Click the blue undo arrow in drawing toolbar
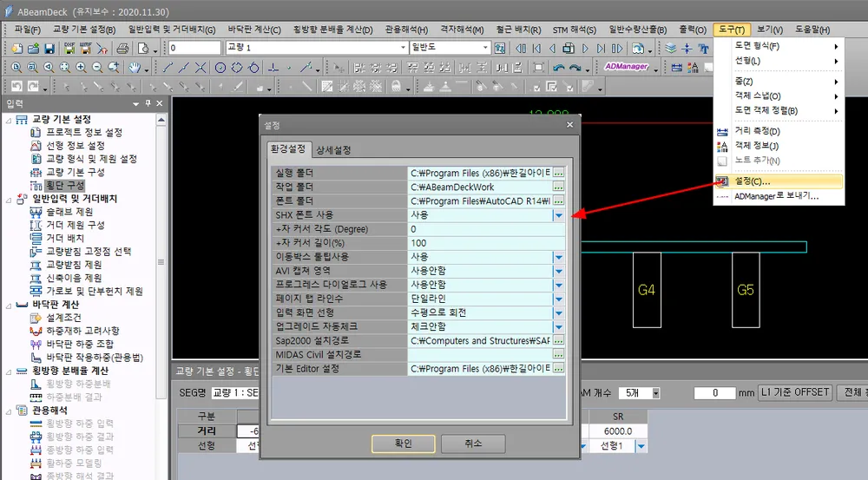 [x=558, y=68]
